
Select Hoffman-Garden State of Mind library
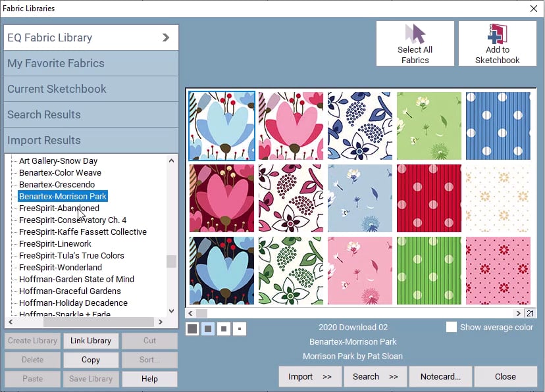tap(76, 279)
